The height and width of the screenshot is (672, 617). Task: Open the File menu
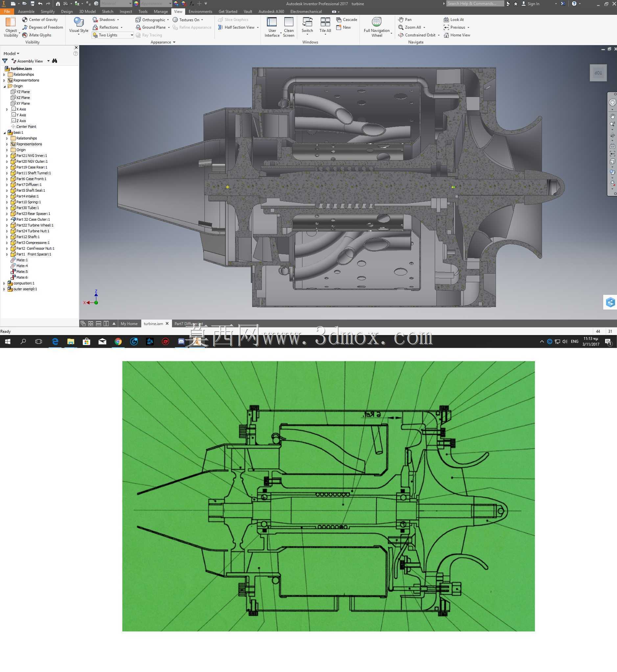click(7, 12)
